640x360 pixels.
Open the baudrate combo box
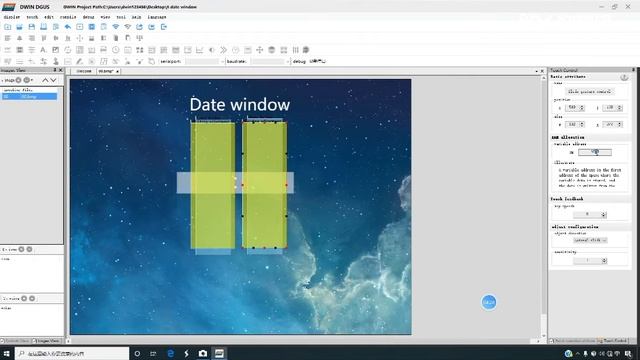tap(269, 61)
